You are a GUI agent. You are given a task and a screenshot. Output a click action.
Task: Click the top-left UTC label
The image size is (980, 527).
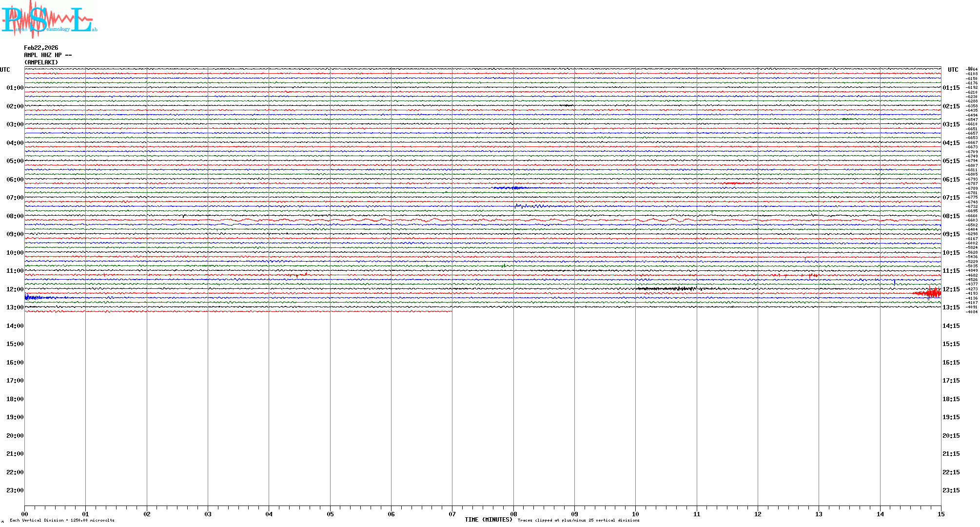tap(5, 70)
